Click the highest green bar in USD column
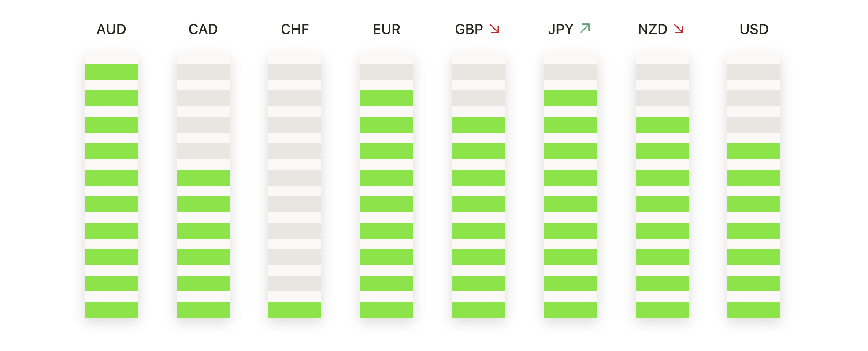Screen dimensions: 868x351 point(754,151)
